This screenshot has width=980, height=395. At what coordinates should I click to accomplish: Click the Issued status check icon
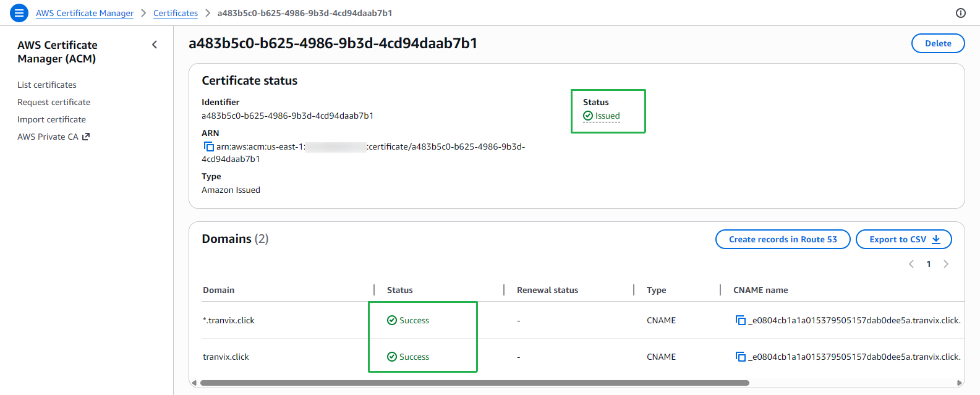coord(588,116)
